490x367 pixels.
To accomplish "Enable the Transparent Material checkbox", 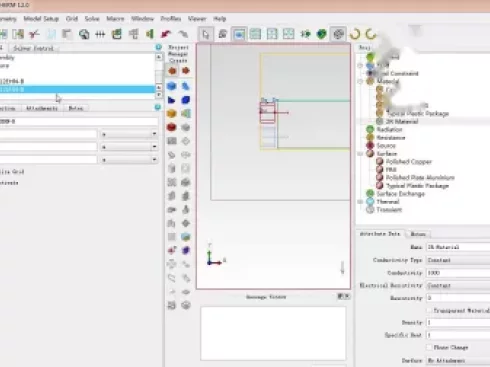I will [429, 310].
